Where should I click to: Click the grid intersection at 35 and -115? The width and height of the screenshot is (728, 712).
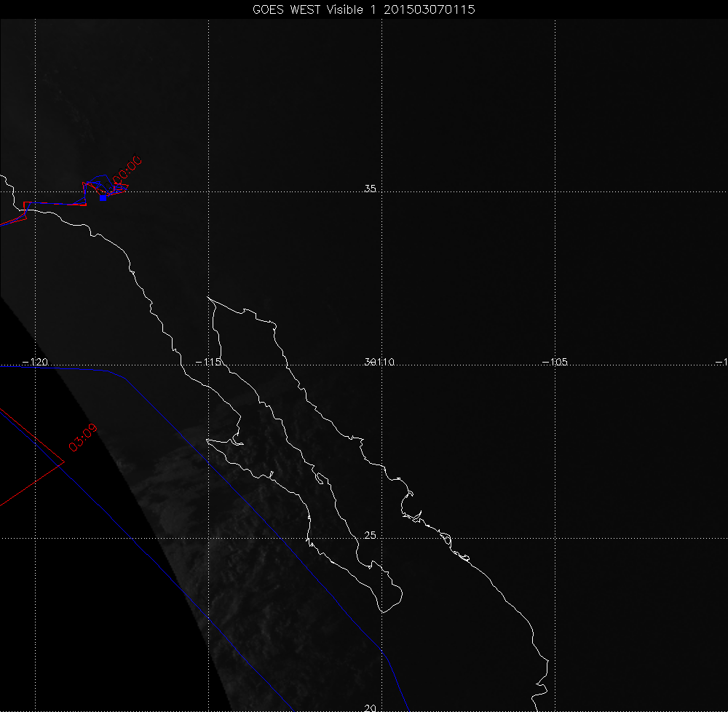tap(209, 192)
